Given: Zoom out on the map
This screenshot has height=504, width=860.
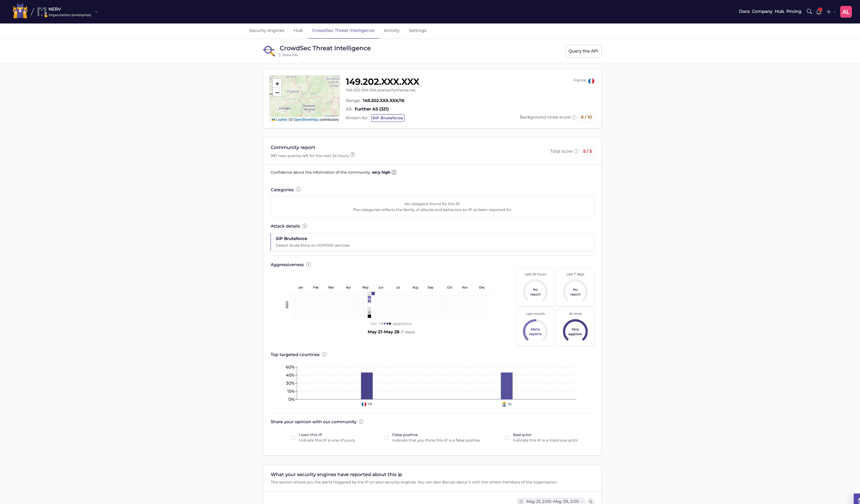Looking at the screenshot, I should tap(277, 93).
